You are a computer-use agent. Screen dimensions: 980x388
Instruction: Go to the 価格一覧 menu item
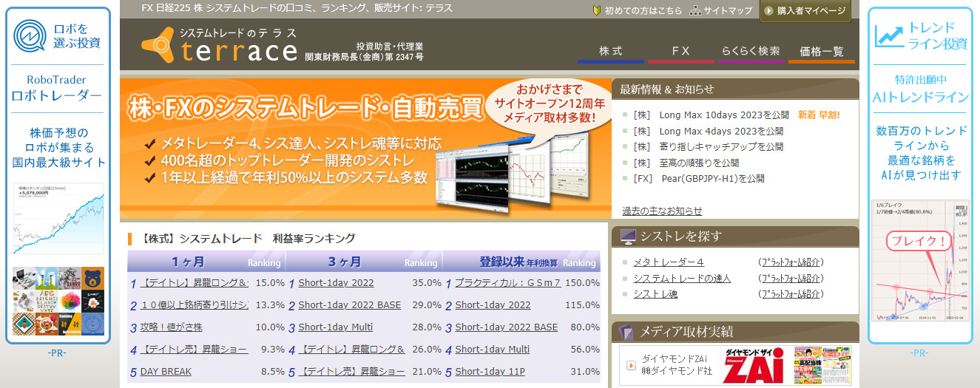pos(821,51)
